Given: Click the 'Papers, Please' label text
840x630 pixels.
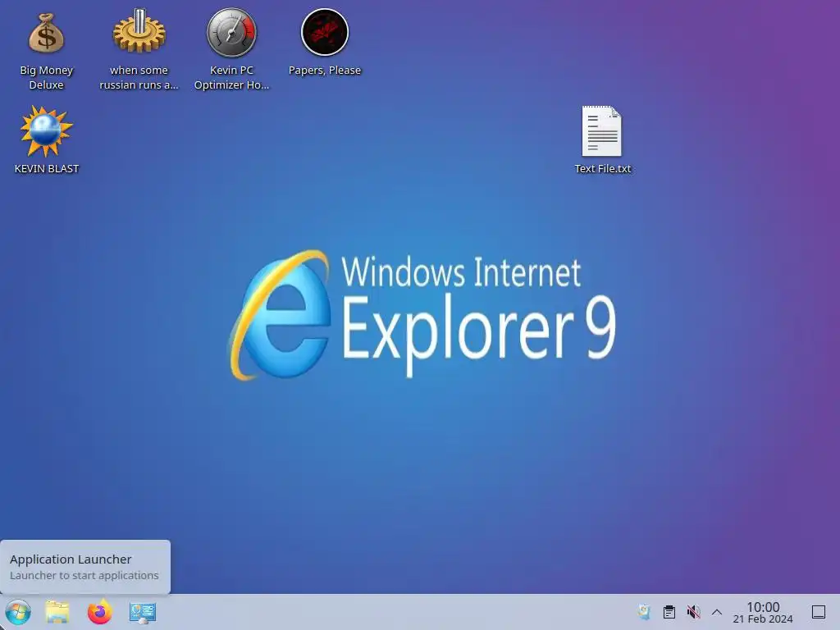Looking at the screenshot, I should click(325, 71).
